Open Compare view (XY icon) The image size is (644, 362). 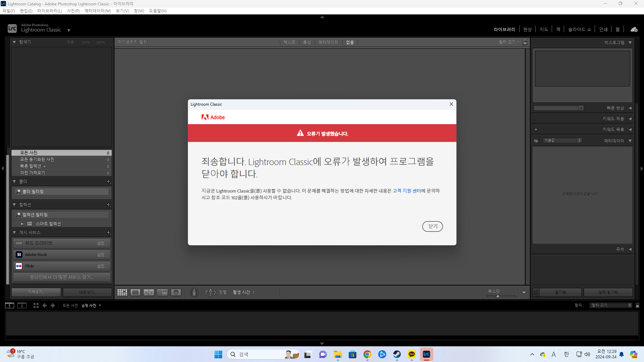click(x=148, y=292)
